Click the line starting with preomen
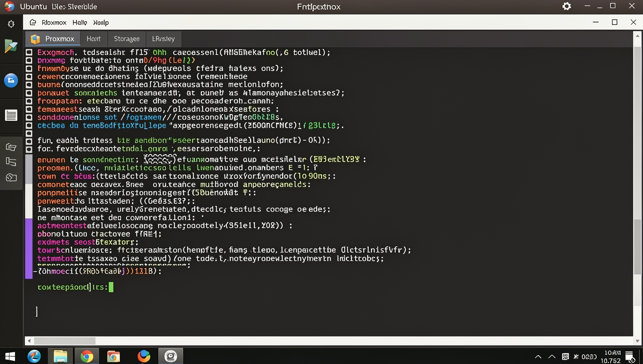 (177, 168)
